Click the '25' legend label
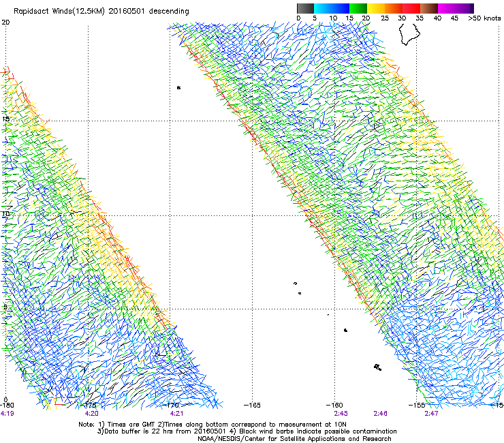This screenshot has height=443, width=504. [384, 18]
